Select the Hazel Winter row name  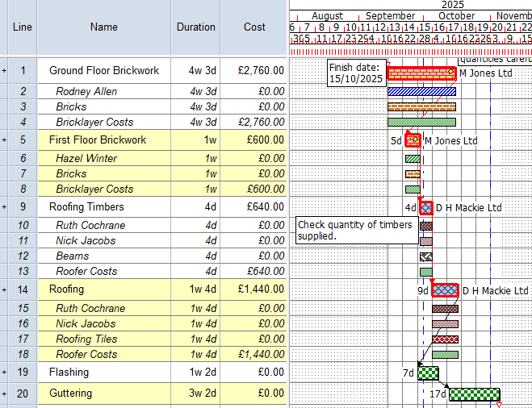[86, 159]
